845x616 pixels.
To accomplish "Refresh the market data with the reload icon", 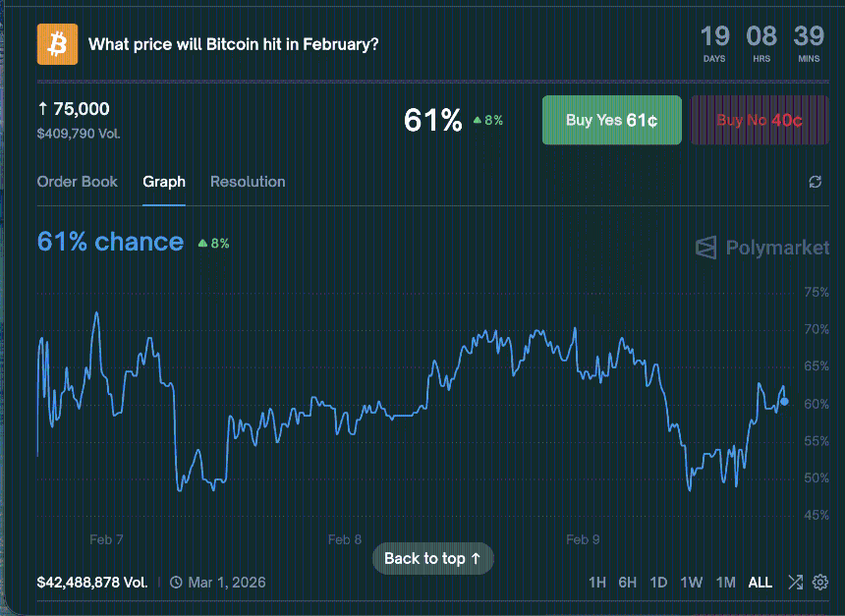I will 815,182.
